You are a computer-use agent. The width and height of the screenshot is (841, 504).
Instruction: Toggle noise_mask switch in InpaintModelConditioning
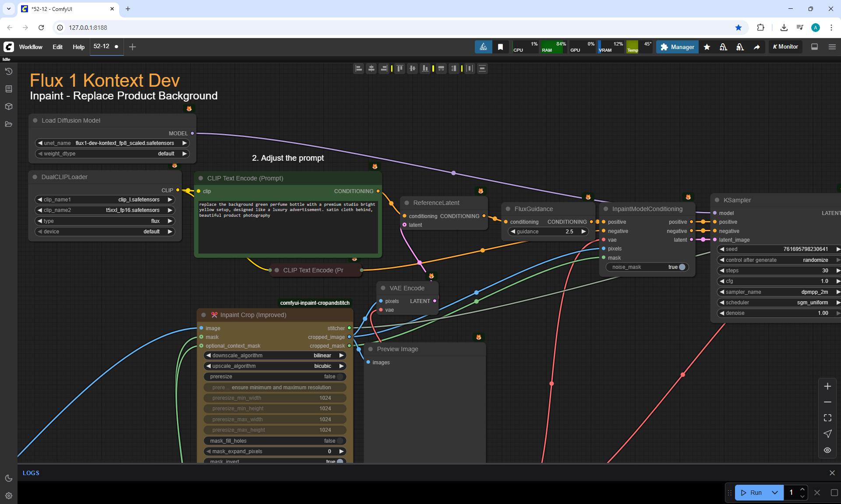coord(682,267)
